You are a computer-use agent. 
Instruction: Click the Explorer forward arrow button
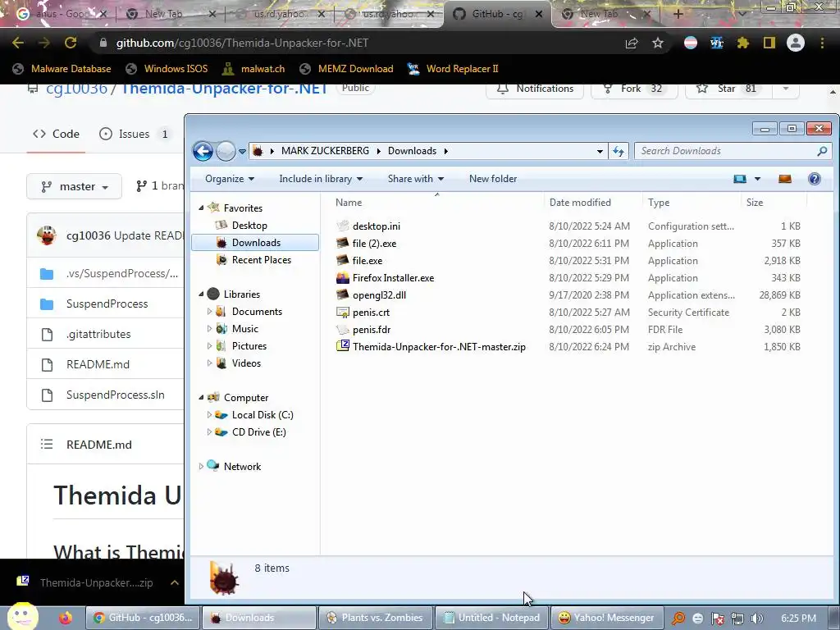click(226, 151)
